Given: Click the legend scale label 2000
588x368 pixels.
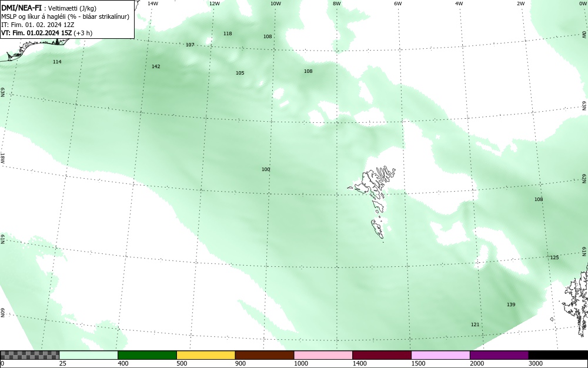Looking at the screenshot, I should click(477, 363).
